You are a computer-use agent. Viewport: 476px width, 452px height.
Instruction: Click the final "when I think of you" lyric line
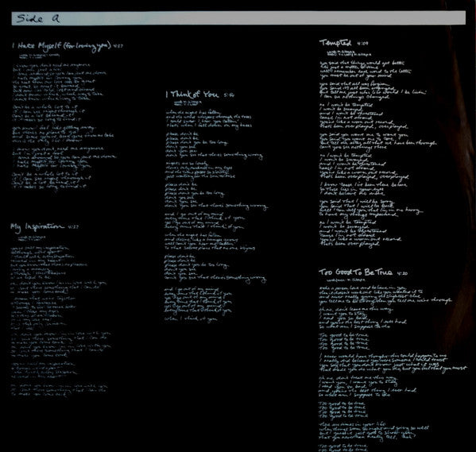191,319
